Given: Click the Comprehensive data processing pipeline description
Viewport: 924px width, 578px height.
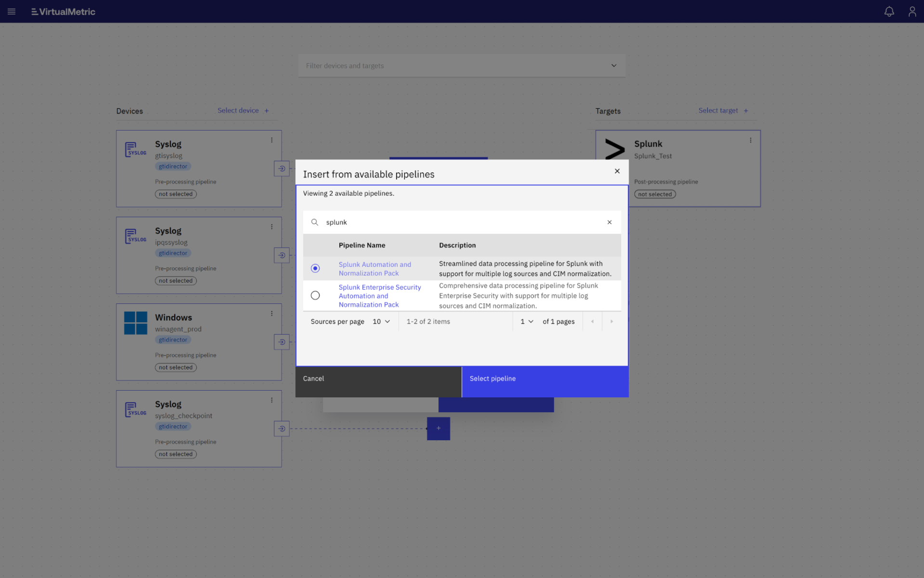Looking at the screenshot, I should point(518,296).
